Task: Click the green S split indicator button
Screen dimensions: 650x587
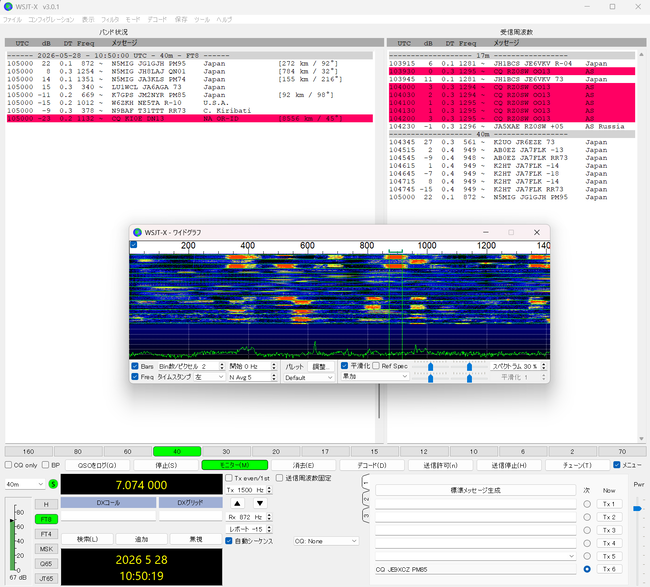Action: [53, 484]
